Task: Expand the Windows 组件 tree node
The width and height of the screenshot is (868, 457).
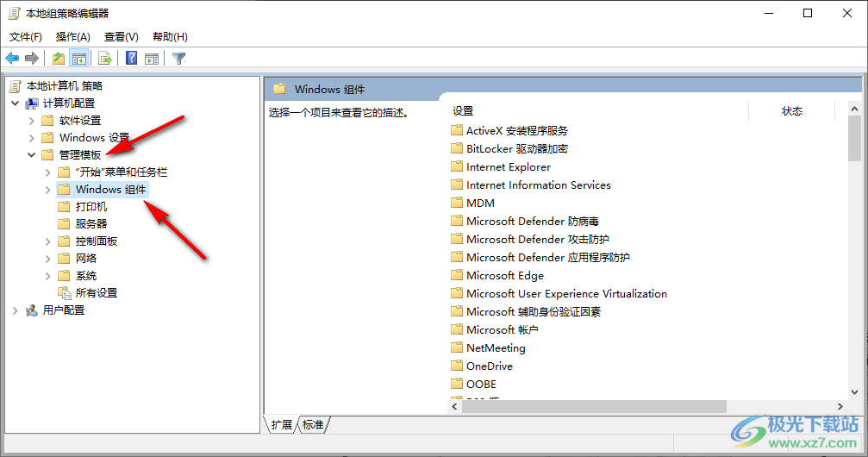Action: click(x=48, y=190)
